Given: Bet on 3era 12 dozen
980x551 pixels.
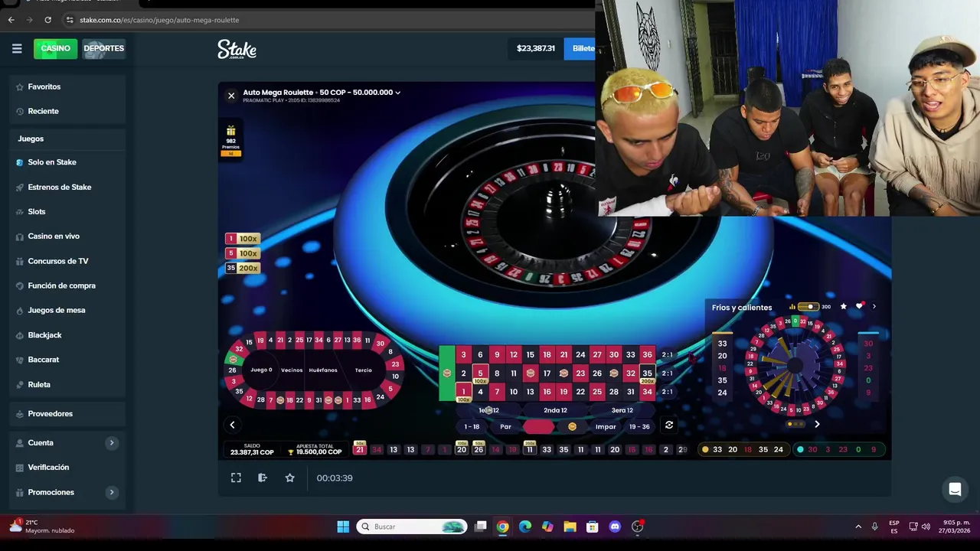Looking at the screenshot, I should pyautogui.click(x=622, y=410).
